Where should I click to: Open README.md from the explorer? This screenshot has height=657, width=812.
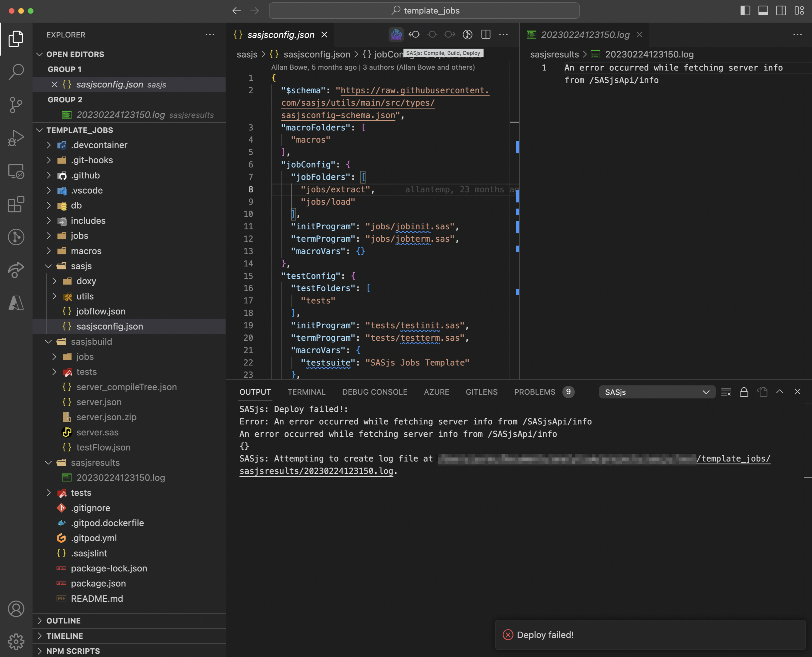[97, 599]
